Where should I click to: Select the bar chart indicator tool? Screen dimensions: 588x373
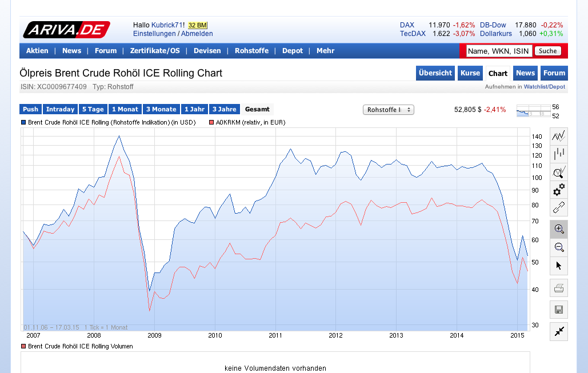pyautogui.click(x=558, y=154)
